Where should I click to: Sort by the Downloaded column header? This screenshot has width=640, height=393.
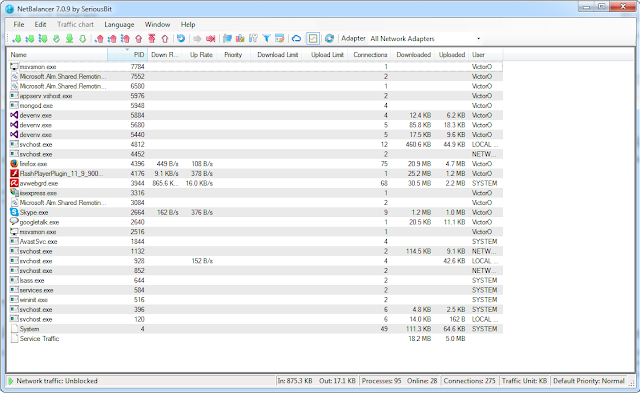413,55
